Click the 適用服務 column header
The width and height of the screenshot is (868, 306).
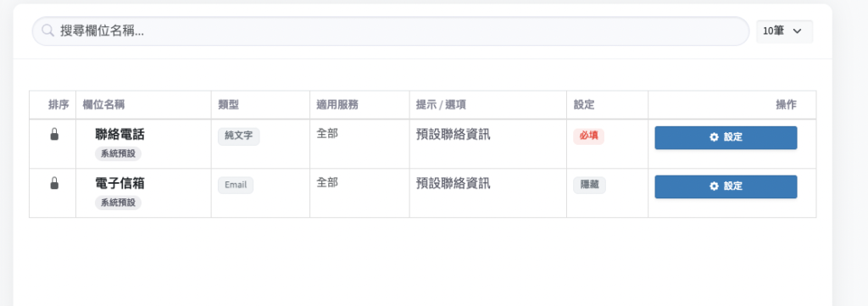(x=337, y=105)
